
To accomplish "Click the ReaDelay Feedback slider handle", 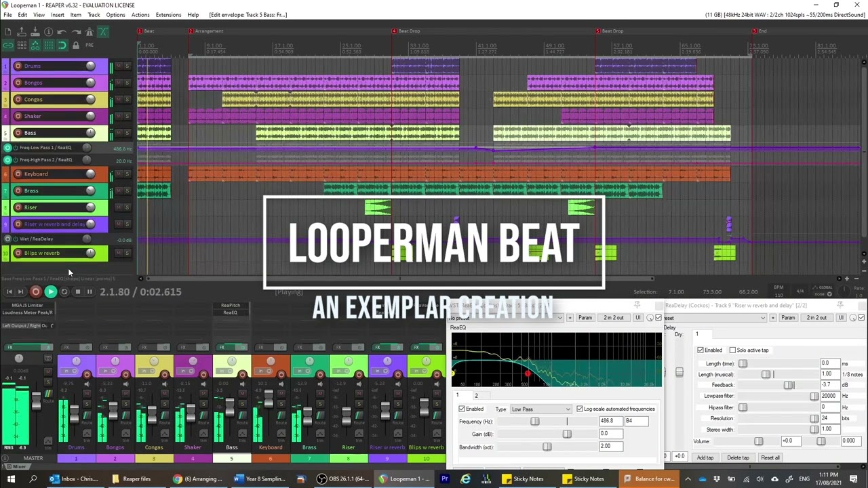I will tap(788, 385).
